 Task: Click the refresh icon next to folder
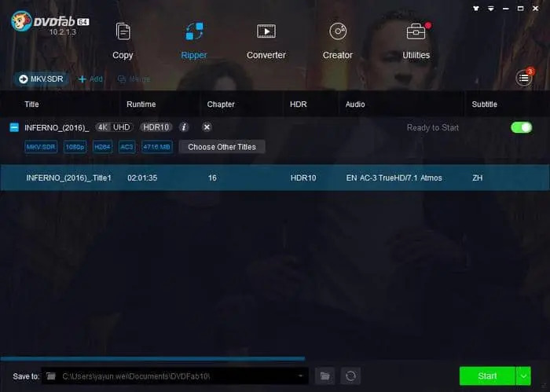(350, 376)
